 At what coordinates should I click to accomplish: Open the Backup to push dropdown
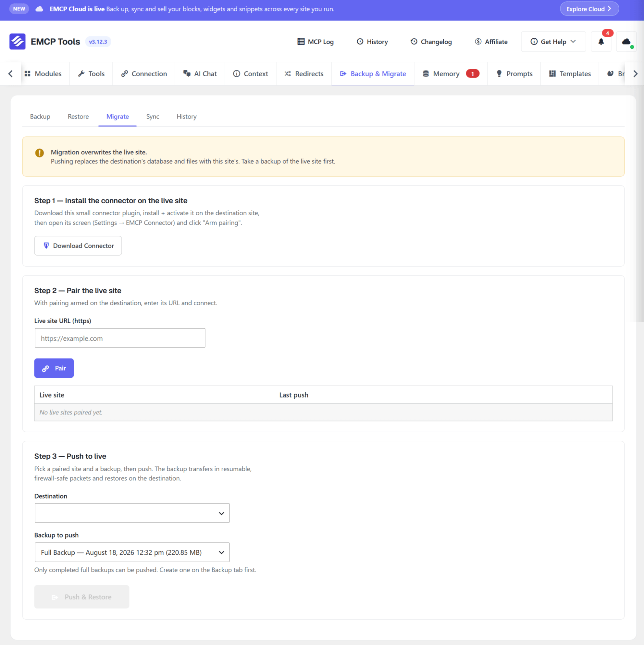coord(132,552)
